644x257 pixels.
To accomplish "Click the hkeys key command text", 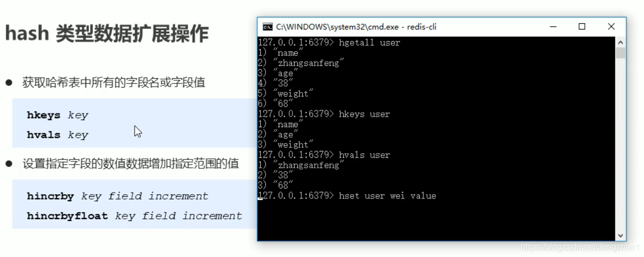I will [x=58, y=115].
